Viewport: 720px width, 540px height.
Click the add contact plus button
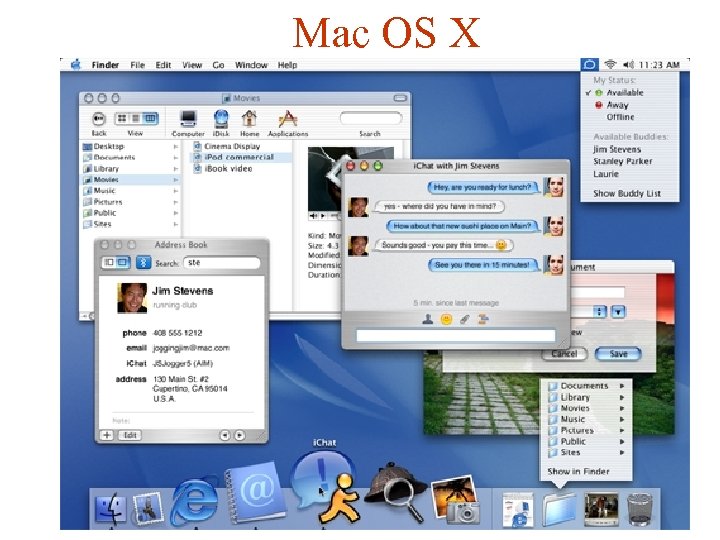[107, 435]
